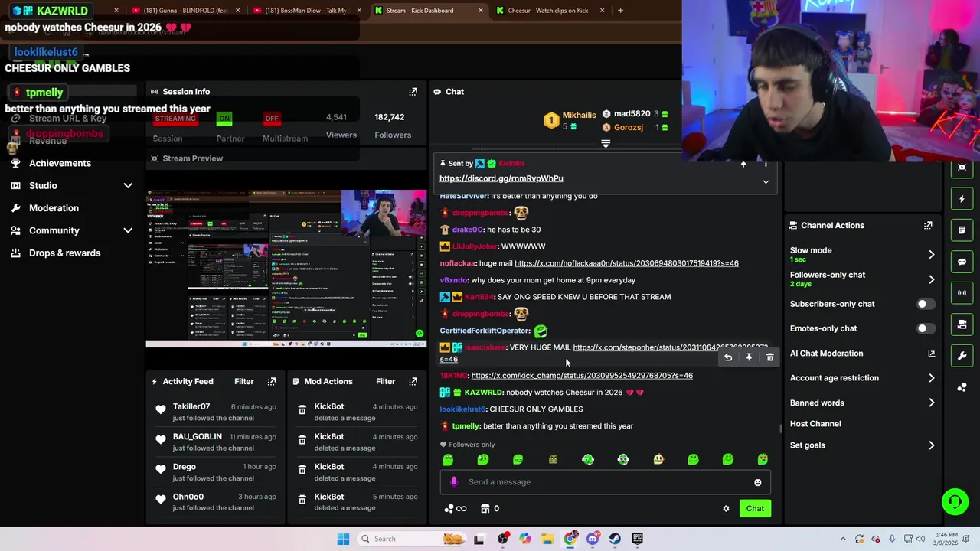980x551 pixels.
Task: Open Achievements in left sidebar
Action: pyautogui.click(x=60, y=163)
